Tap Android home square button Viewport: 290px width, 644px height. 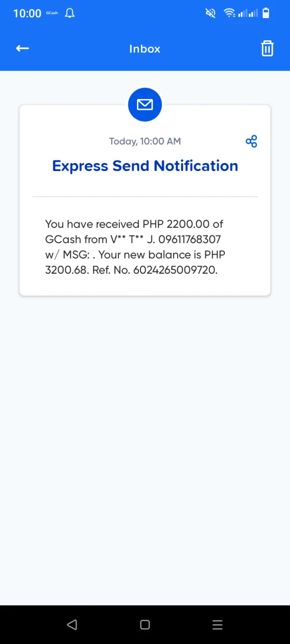click(145, 624)
